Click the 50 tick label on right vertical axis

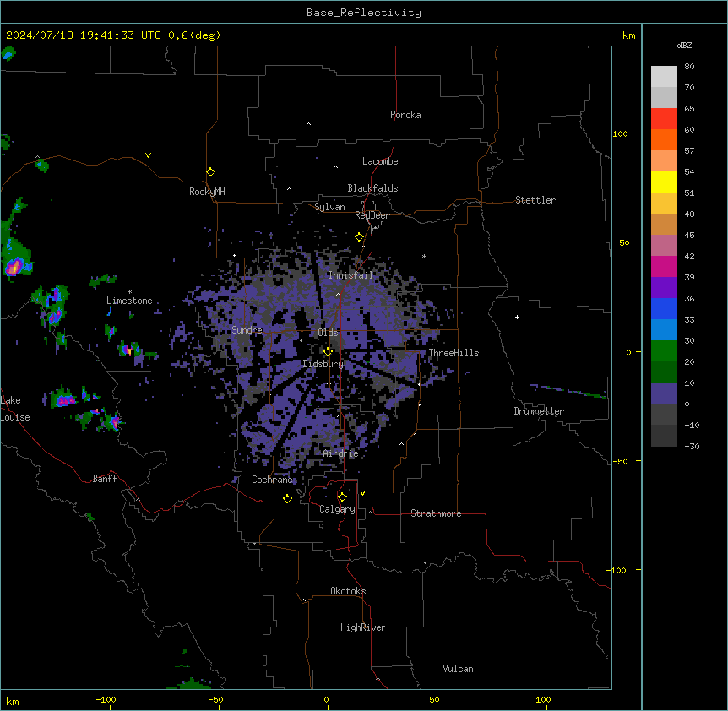pyautogui.click(x=624, y=242)
